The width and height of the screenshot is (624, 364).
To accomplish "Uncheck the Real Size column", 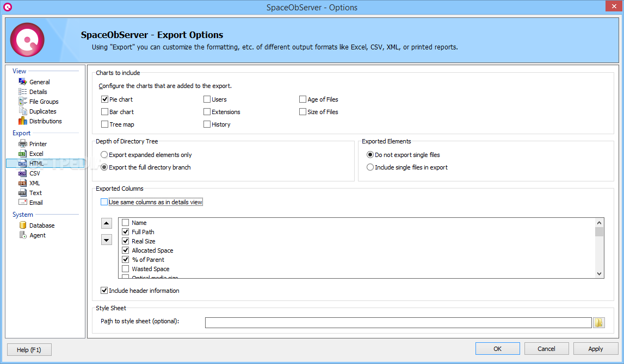I will point(125,241).
